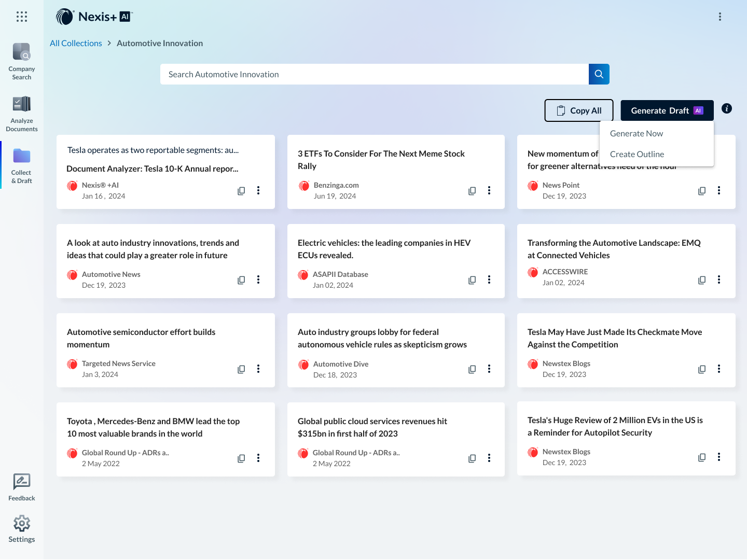Open Company Search in sidebar
The width and height of the screenshot is (747, 560).
click(22, 62)
